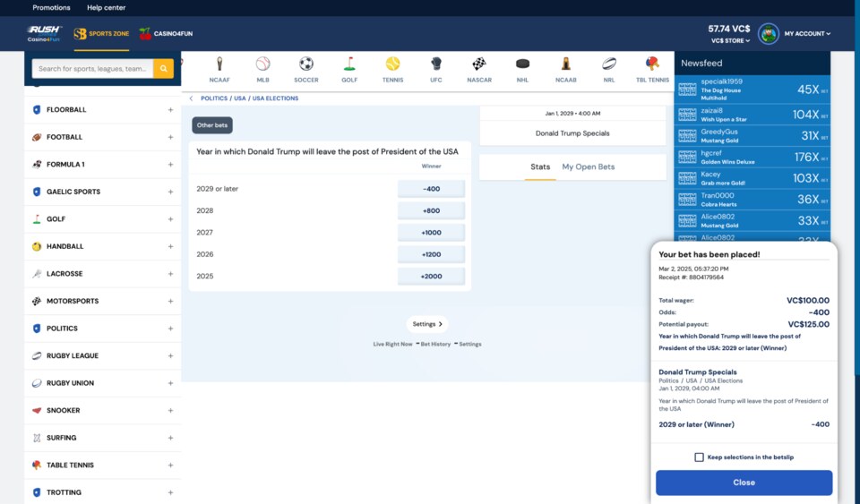Viewport: 860px width, 504px height.
Task: Open the VC$ Store dropdown
Action: 729,40
